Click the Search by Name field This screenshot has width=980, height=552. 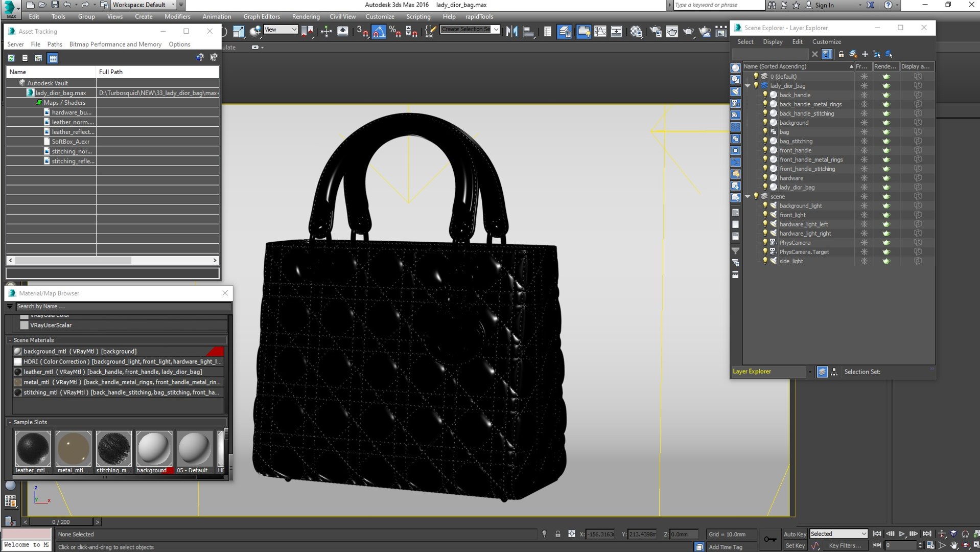[123, 307]
